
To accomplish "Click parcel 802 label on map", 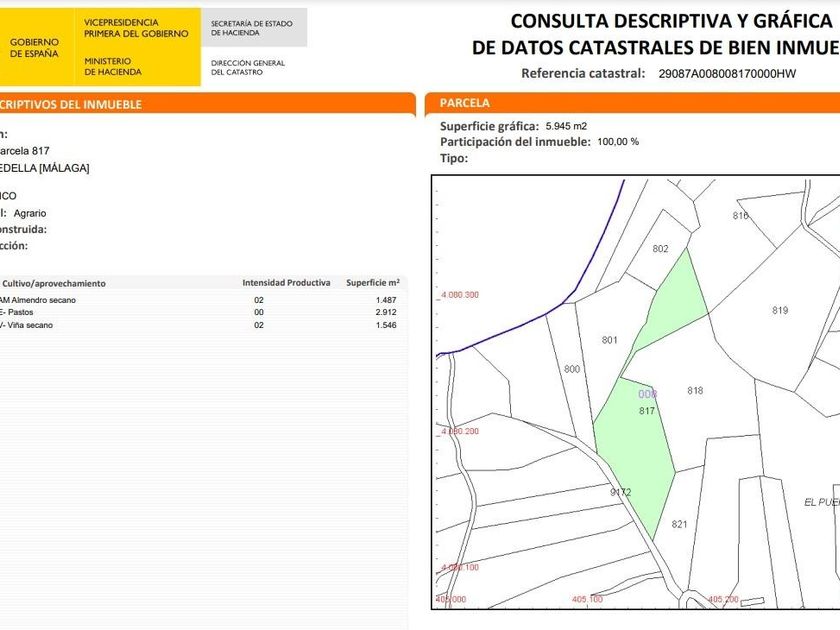I will [x=660, y=249].
